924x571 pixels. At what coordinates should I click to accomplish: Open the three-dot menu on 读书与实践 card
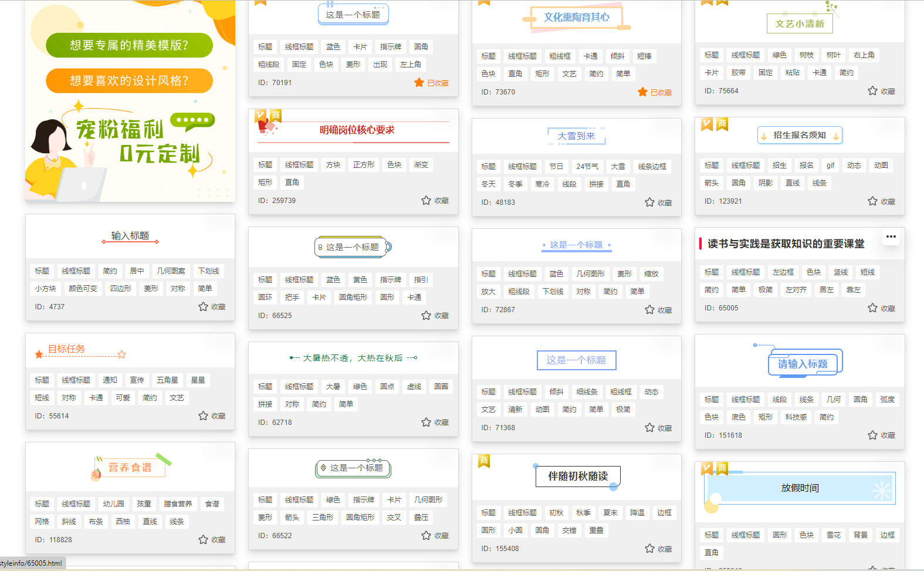pyautogui.click(x=891, y=237)
